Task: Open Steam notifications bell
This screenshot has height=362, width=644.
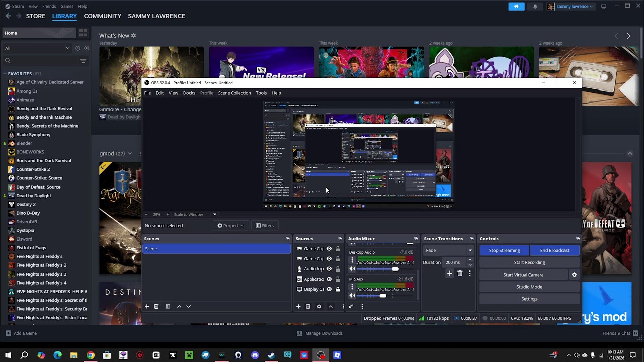Action: [535, 6]
